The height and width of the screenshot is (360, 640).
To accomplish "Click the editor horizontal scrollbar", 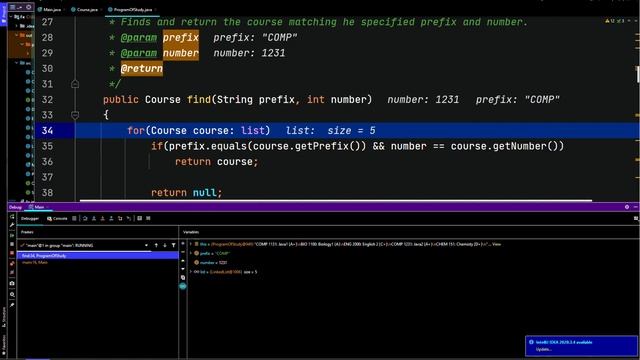I will [336, 200].
